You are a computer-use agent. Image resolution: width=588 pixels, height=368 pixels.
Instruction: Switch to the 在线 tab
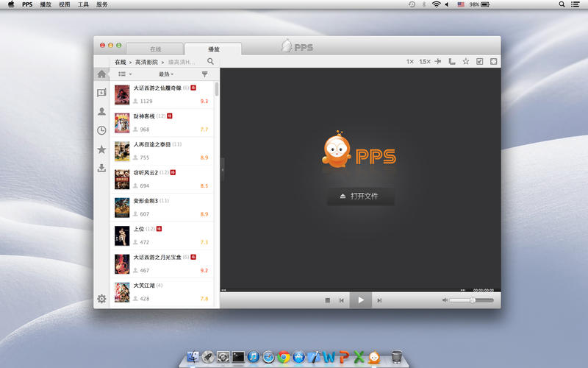(x=156, y=49)
